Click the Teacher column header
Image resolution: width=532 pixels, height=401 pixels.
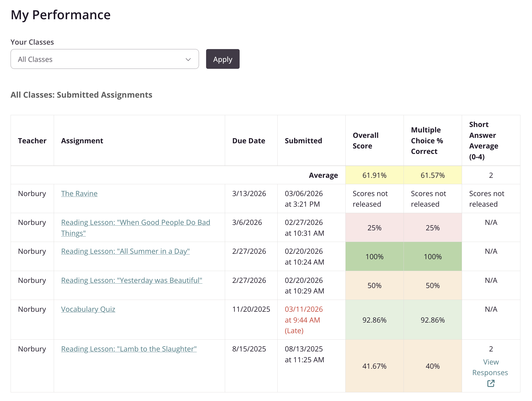pos(32,141)
